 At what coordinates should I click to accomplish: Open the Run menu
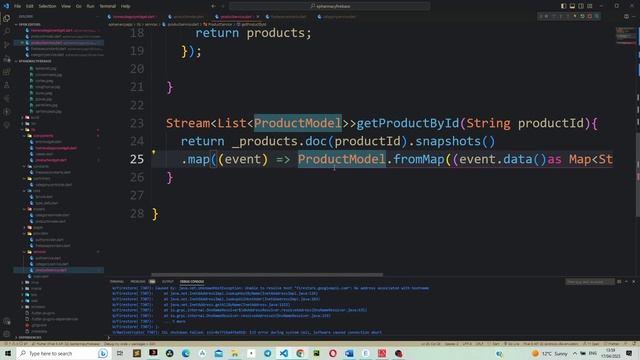[x=91, y=6]
